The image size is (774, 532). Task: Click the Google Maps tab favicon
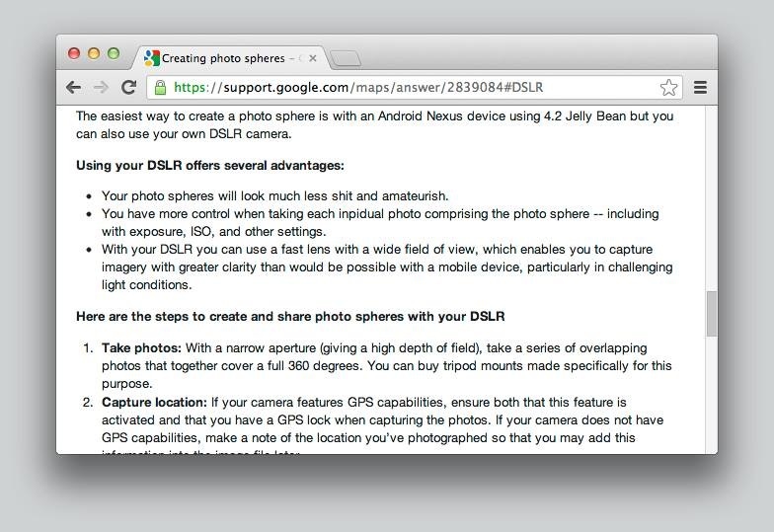coord(151,58)
